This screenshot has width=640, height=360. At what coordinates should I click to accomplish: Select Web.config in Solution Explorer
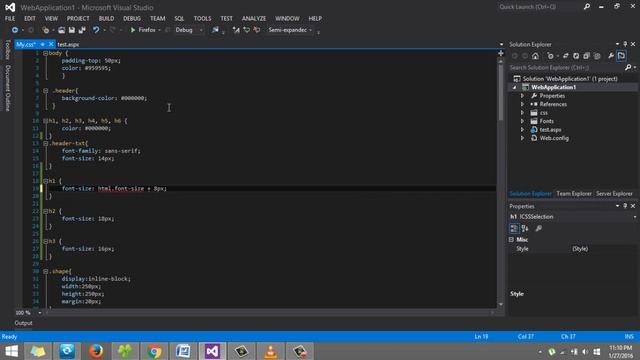[x=554, y=138]
